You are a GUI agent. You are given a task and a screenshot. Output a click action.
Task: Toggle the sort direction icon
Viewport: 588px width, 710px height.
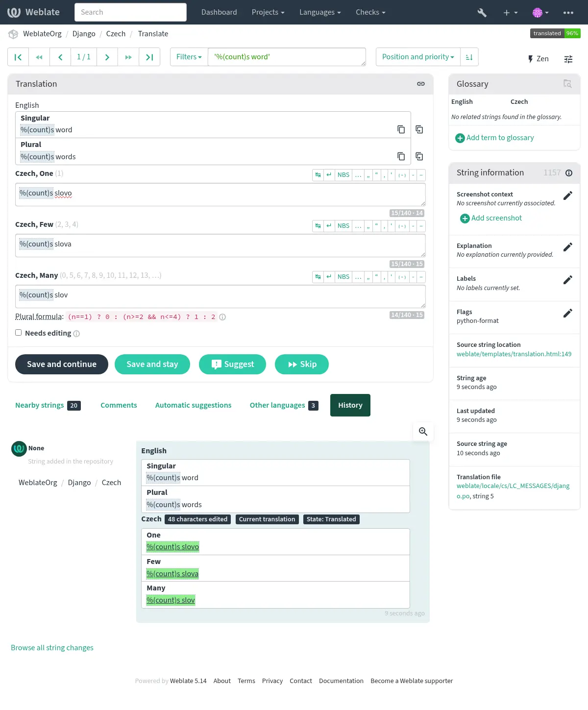469,57
